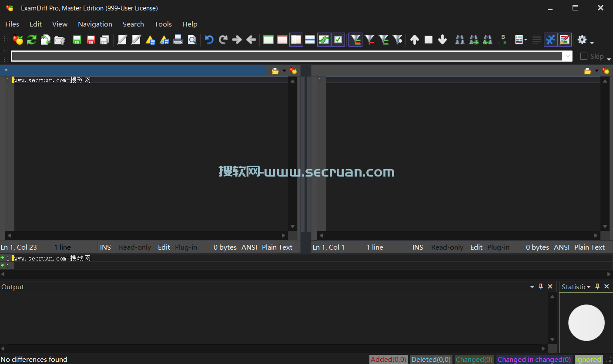The image size is (613, 364).
Task: Click the gray right-pointing arrow toolbar icon
Action: pos(237,40)
